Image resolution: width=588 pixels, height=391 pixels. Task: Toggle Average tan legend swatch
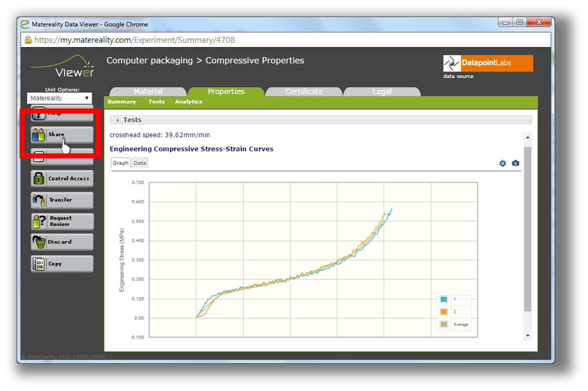click(444, 324)
